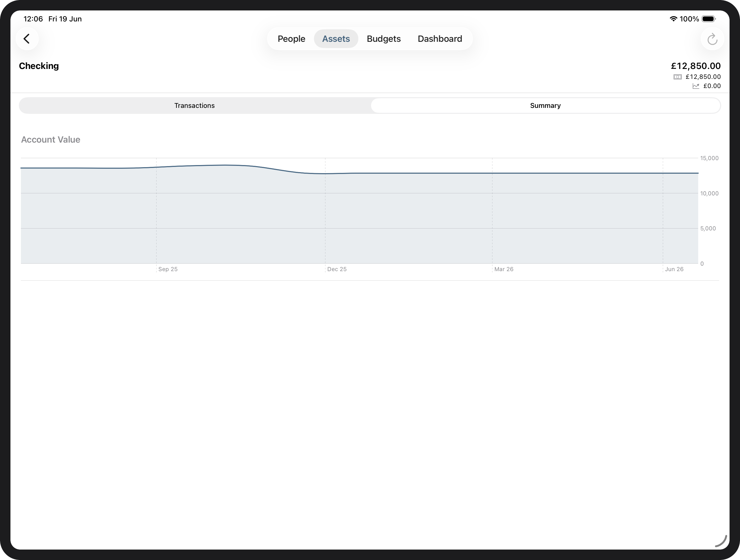Image resolution: width=740 pixels, height=560 pixels.
Task: Open the People tab
Action: 291,39
